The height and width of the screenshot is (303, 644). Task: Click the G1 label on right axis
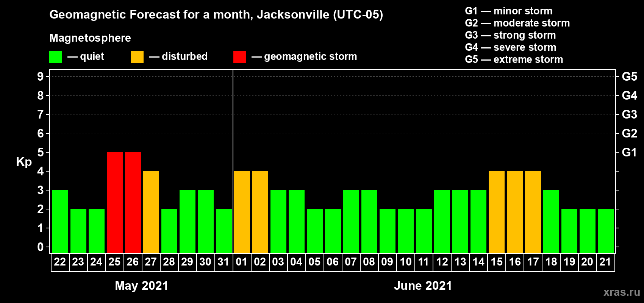pyautogui.click(x=630, y=152)
